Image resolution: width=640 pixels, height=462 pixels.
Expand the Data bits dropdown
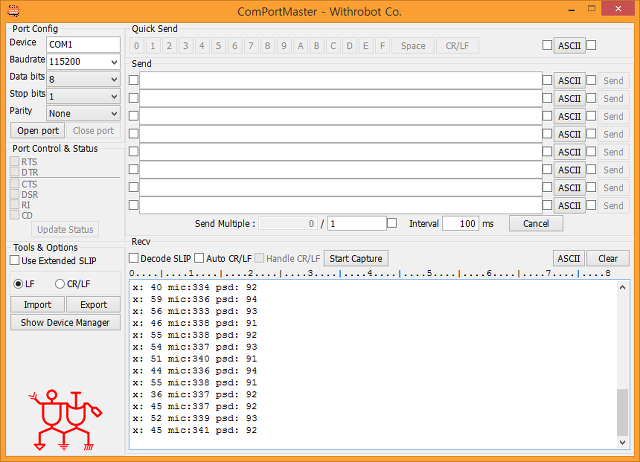(83, 79)
